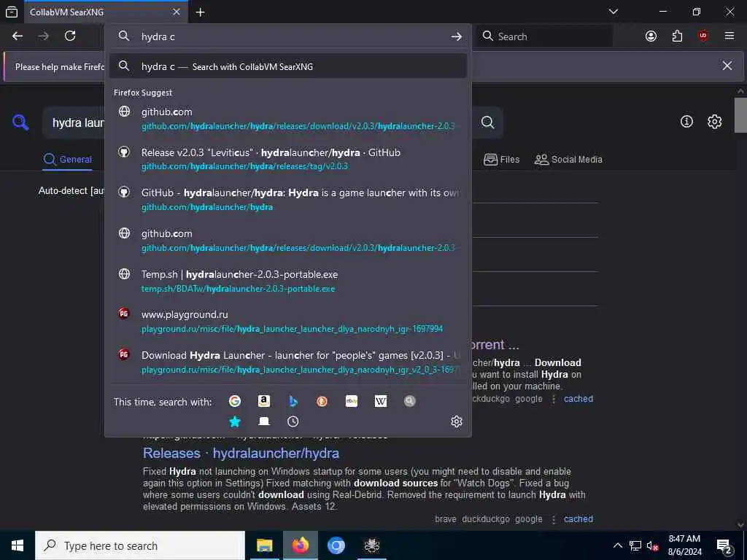Open the Firefox application menu
The height and width of the screenshot is (560, 747).
coord(729,36)
